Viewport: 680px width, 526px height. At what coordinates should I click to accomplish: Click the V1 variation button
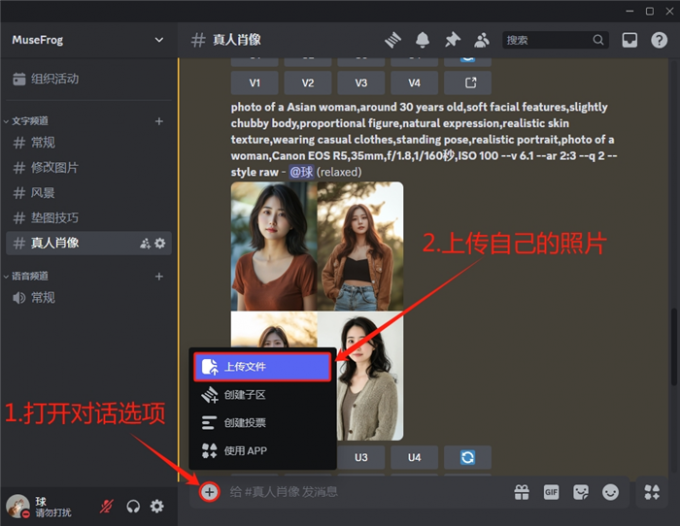pos(255,83)
